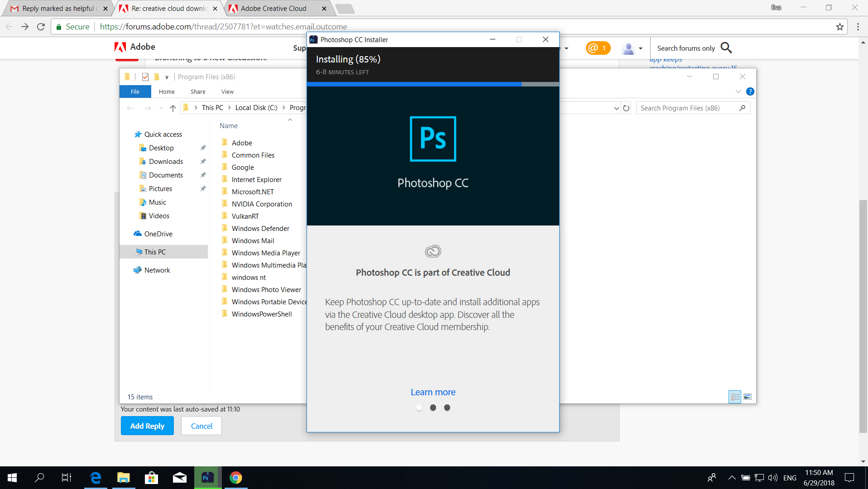Screen dimensions: 868x489
Task: Expand the File Explorer ribbon chevron
Action: tap(739, 91)
